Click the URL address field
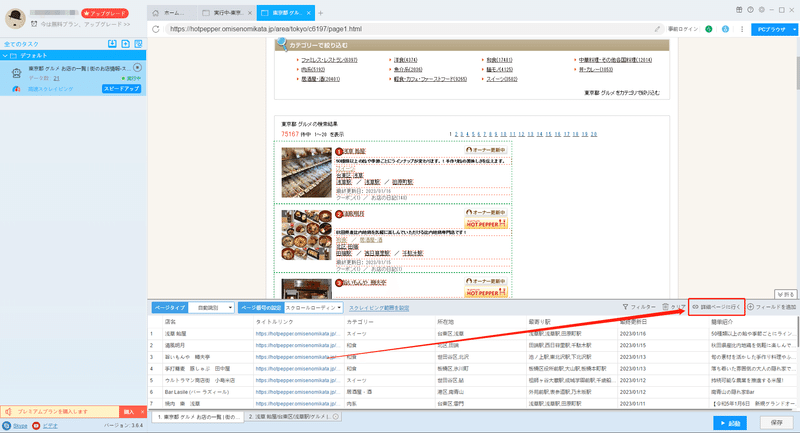800x433 pixels. coord(408,29)
